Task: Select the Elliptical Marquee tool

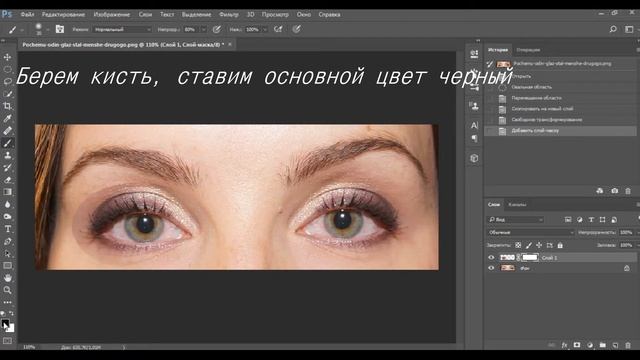Action: tap(7, 69)
